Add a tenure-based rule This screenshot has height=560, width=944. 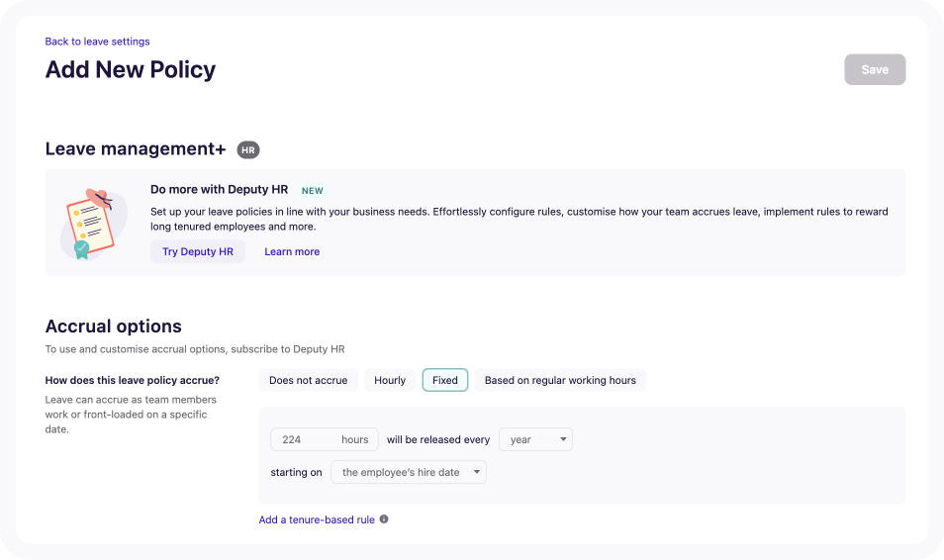tap(317, 519)
